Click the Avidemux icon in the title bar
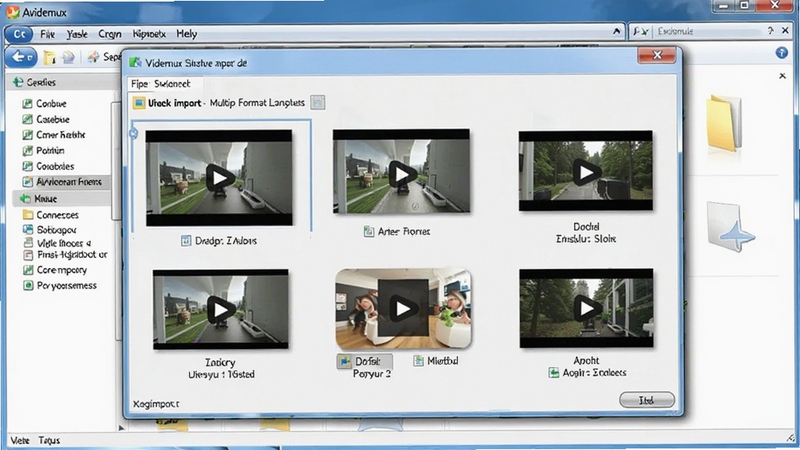The height and width of the screenshot is (450, 800). click(13, 12)
